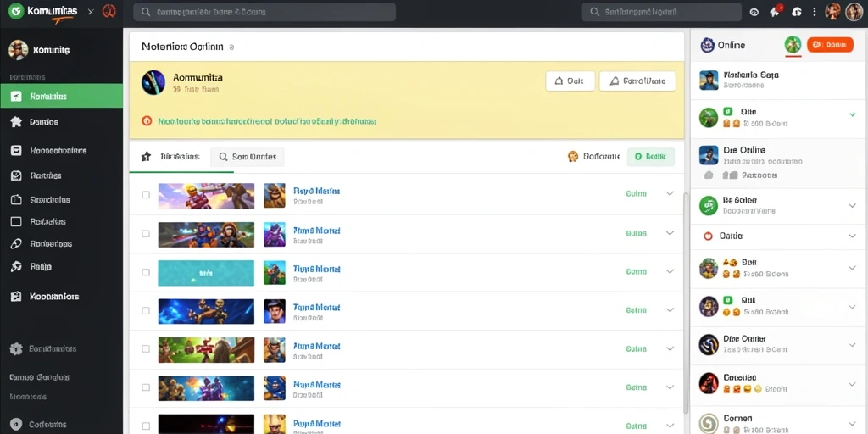Click the purple icon beside the Online heading
The image size is (868, 434).
(x=708, y=46)
